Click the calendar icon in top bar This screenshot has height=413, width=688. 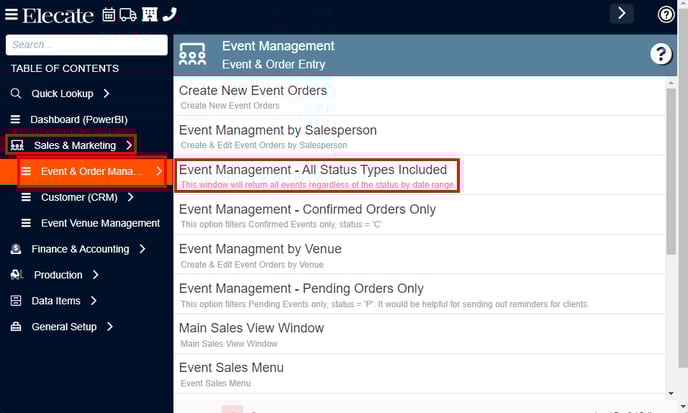point(108,15)
